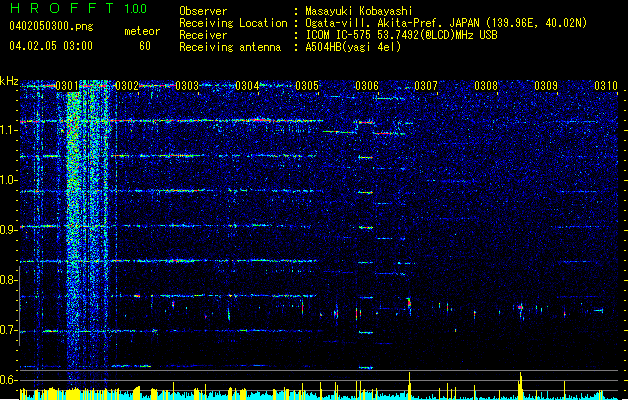Click the meteor count value 60
Viewport: 629px width, 400px height.
145,46
